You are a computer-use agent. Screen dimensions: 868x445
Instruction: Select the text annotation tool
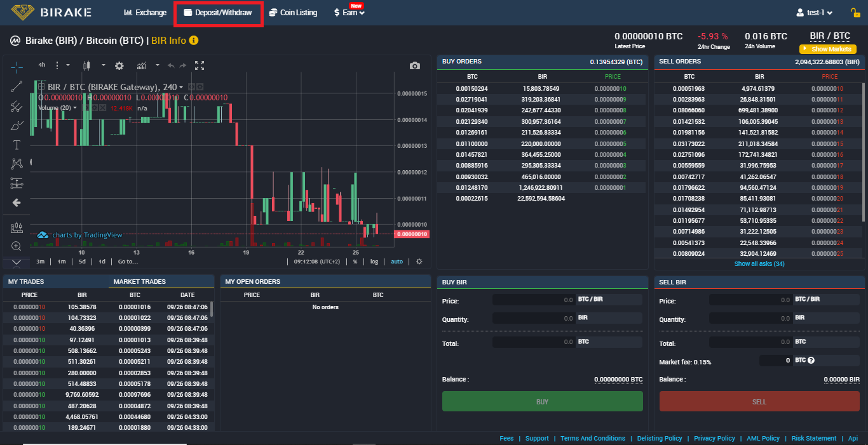pos(17,145)
